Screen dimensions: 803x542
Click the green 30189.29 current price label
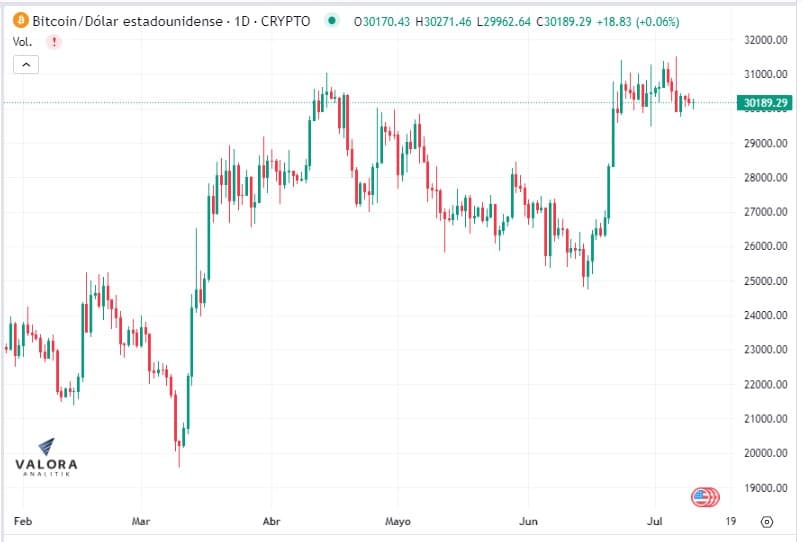pos(767,103)
